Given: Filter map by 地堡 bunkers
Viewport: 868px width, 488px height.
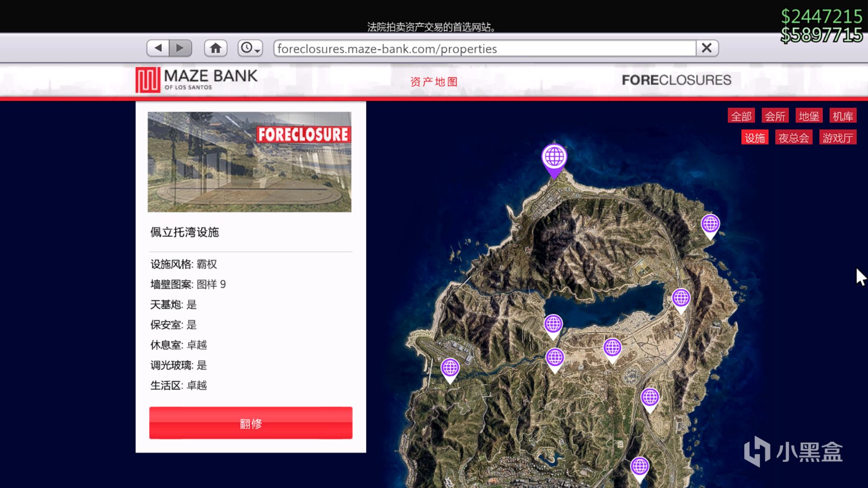Looking at the screenshot, I should (x=809, y=116).
